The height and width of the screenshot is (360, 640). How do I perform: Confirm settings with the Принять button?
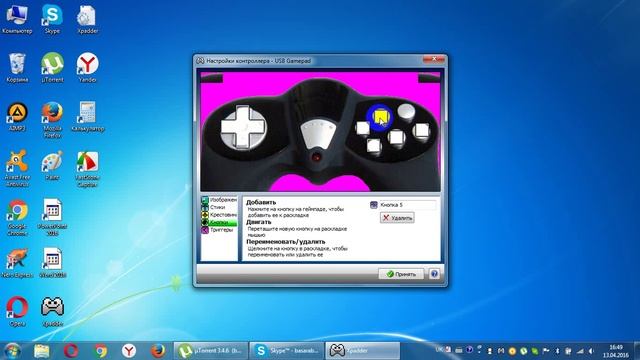tap(401, 274)
